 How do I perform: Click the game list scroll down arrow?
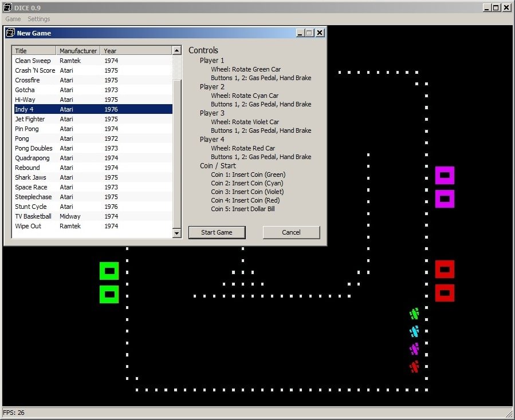pyautogui.click(x=177, y=233)
